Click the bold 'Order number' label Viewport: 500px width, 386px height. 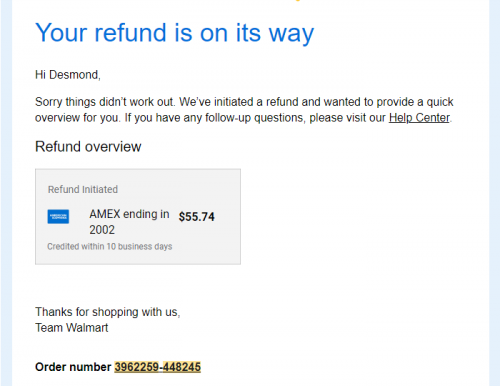point(73,367)
